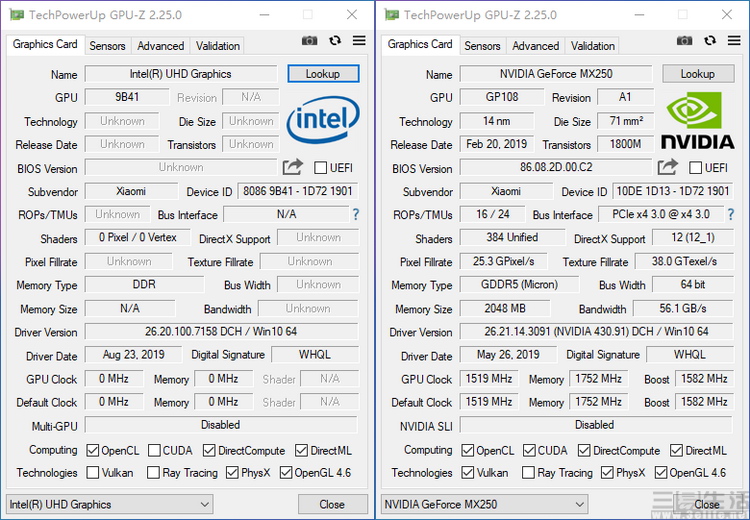Click Close button in NVIDIA window
The height and width of the screenshot is (520, 750).
pyautogui.click(x=707, y=504)
